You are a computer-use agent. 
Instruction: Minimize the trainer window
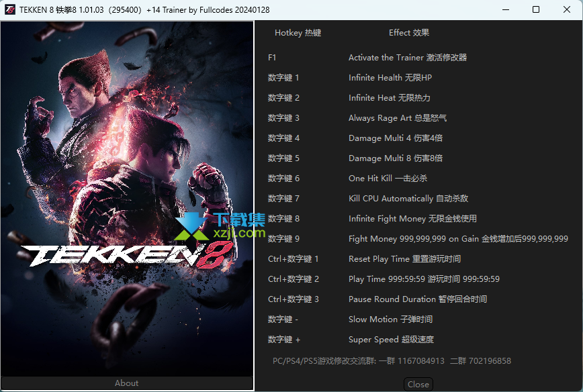[x=506, y=9]
